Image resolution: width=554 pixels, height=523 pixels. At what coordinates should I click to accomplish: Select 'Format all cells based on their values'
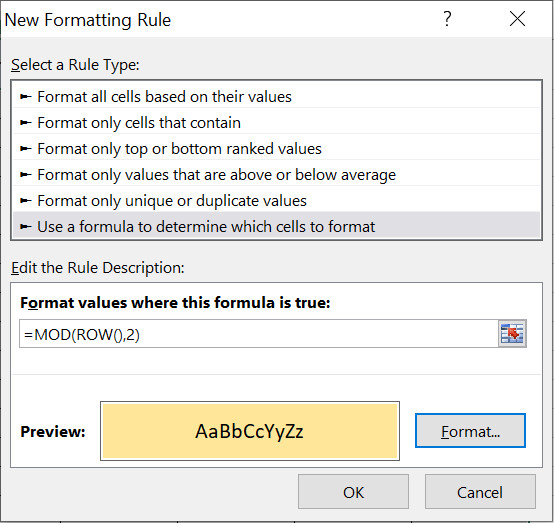(277, 96)
